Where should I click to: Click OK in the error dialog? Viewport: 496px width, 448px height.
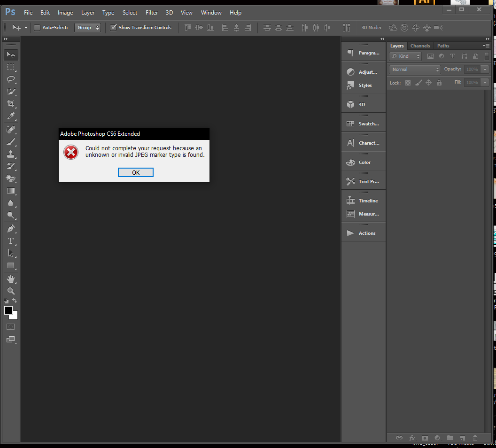tap(135, 172)
